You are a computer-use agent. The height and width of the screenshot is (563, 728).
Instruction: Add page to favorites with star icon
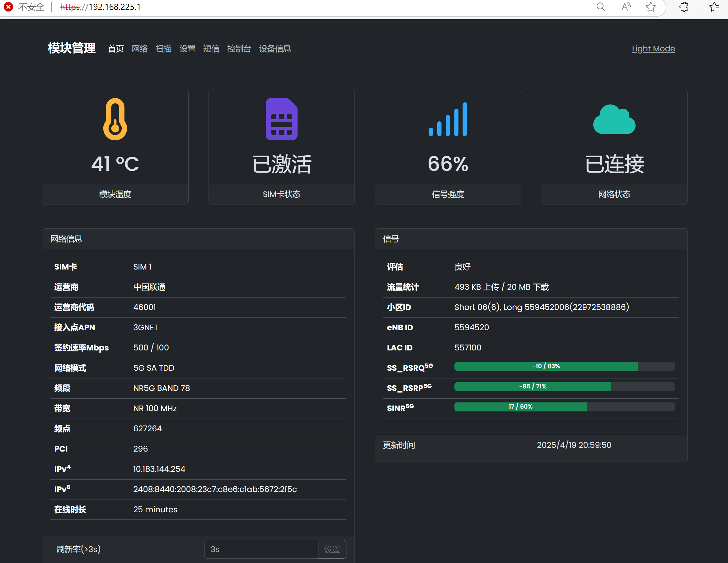650,7
